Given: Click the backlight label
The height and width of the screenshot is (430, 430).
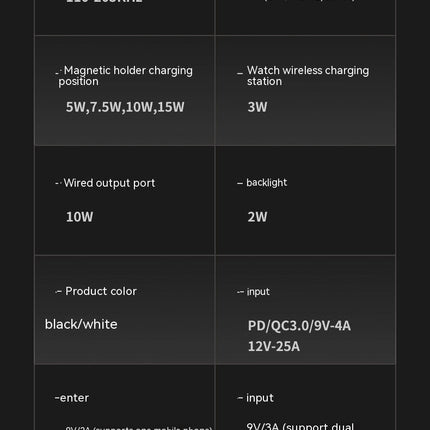Looking at the screenshot, I should click(x=266, y=183).
